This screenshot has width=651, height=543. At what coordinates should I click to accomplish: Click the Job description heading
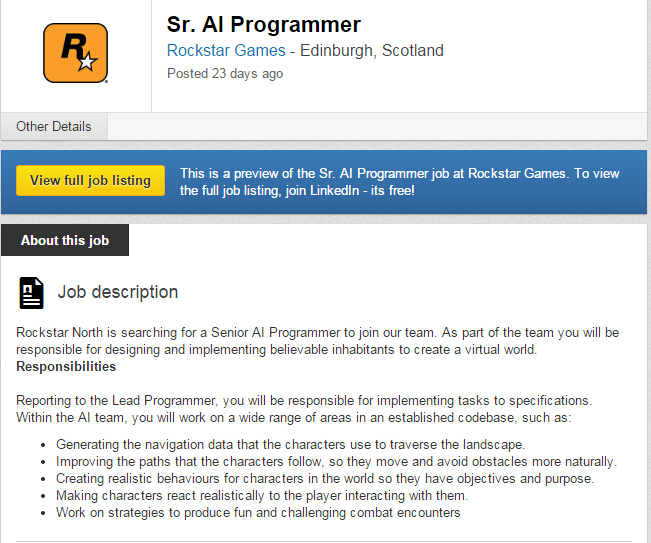click(118, 292)
